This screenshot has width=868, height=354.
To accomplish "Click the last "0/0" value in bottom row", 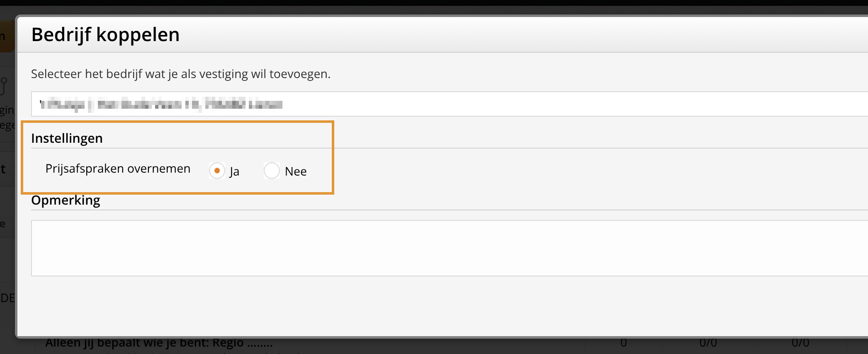I will 800,344.
